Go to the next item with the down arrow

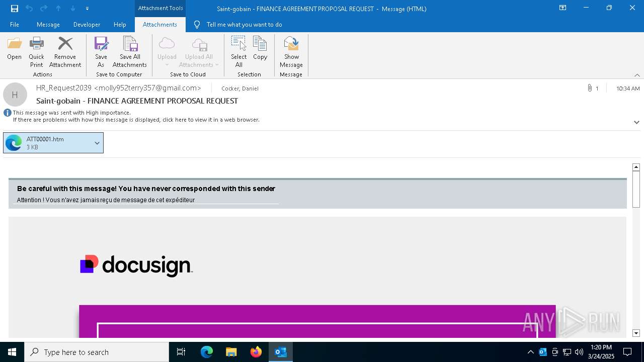(72, 8)
